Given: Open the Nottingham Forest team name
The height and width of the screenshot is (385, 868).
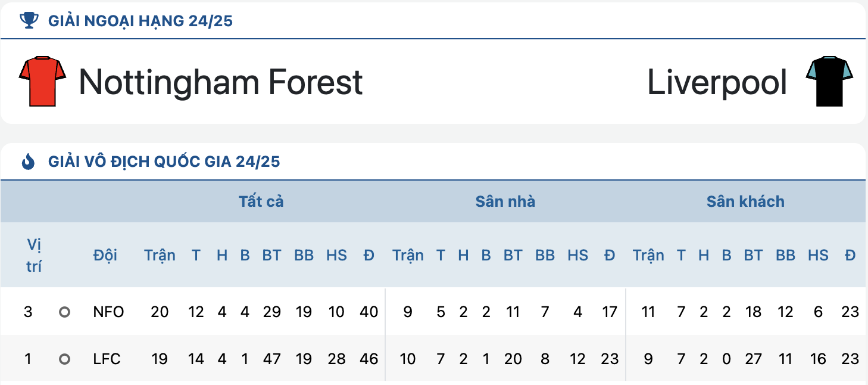Looking at the screenshot, I should click(x=221, y=82).
